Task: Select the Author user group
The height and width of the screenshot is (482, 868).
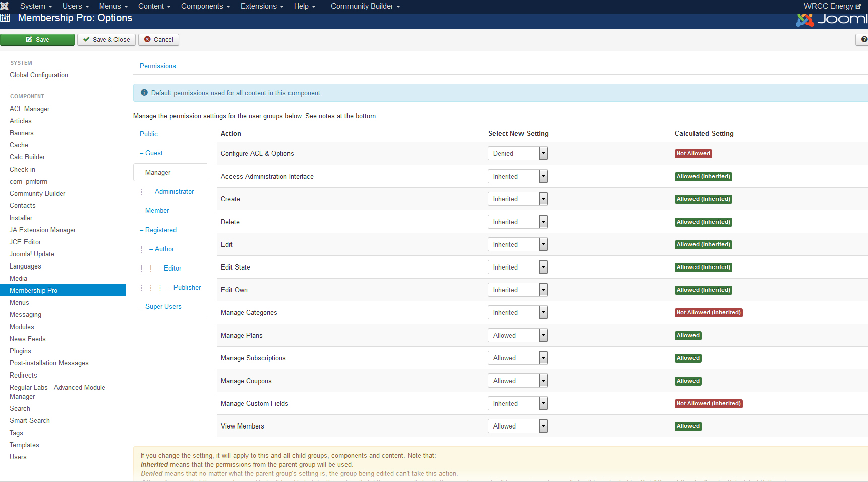Action: click(162, 249)
